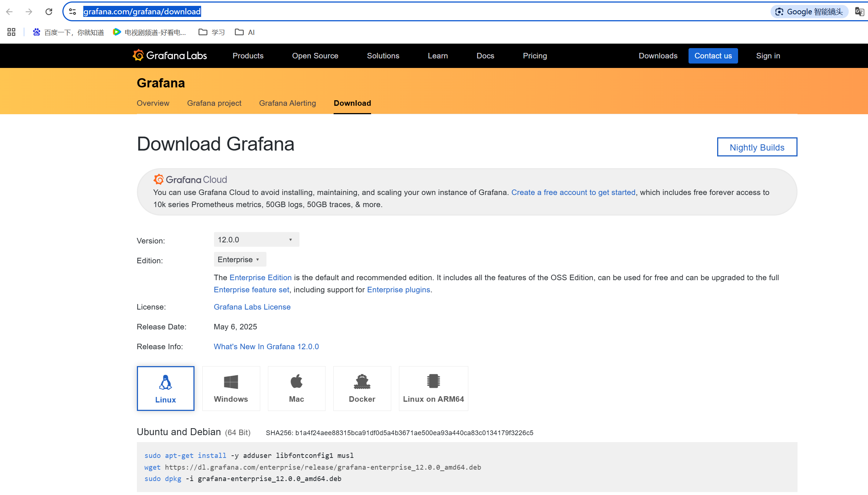Click the sudo dpkg -i command line
The height and width of the screenshot is (495, 868).
click(x=243, y=479)
